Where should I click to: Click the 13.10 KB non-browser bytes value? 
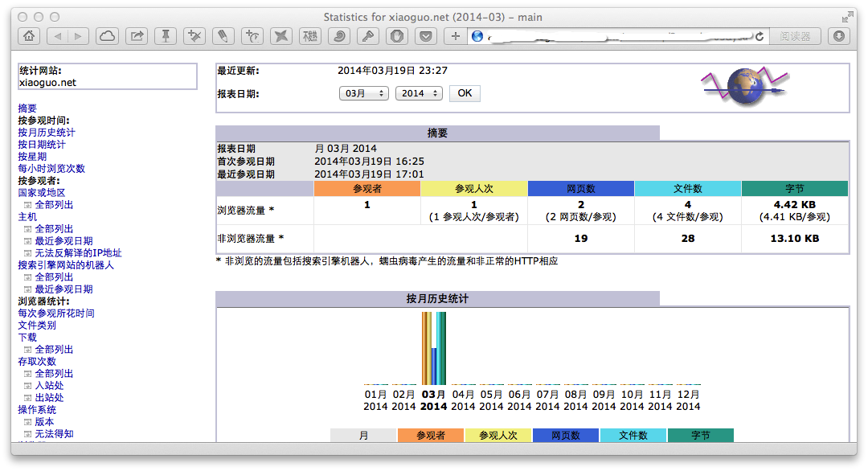(x=794, y=239)
